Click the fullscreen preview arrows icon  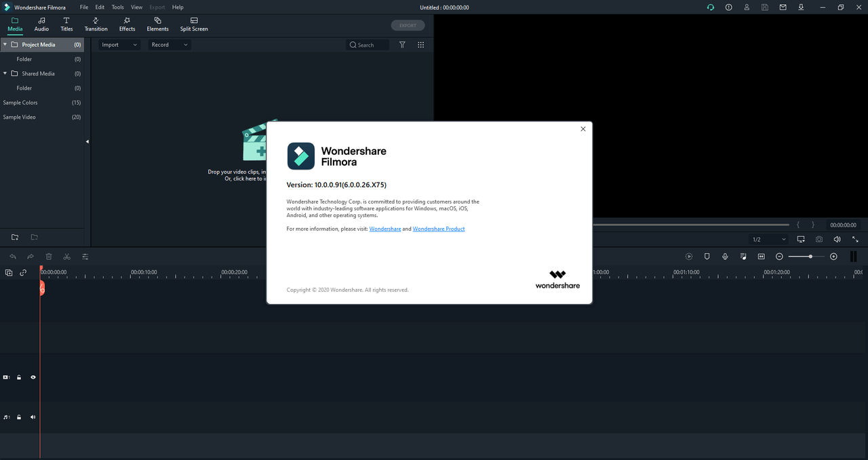click(x=855, y=239)
